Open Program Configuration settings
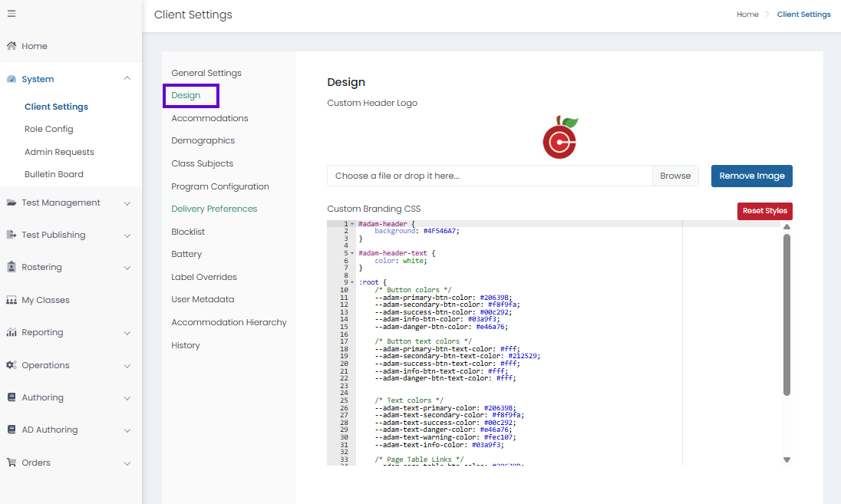This screenshot has height=504, width=841. pyautogui.click(x=220, y=186)
